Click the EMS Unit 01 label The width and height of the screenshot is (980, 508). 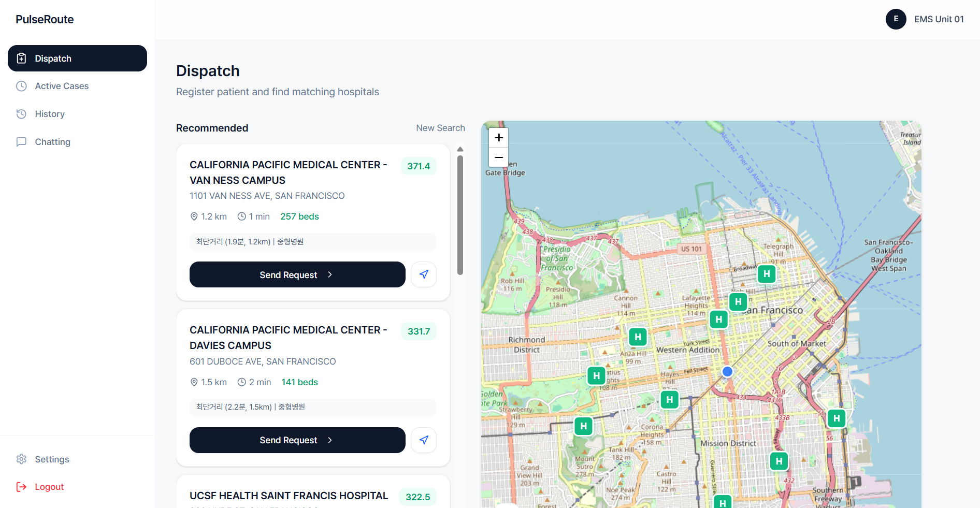tap(939, 19)
